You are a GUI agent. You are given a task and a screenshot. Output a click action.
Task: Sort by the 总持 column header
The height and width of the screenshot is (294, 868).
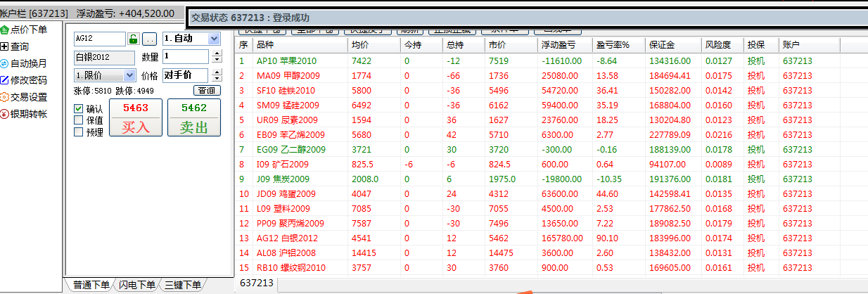(464, 44)
